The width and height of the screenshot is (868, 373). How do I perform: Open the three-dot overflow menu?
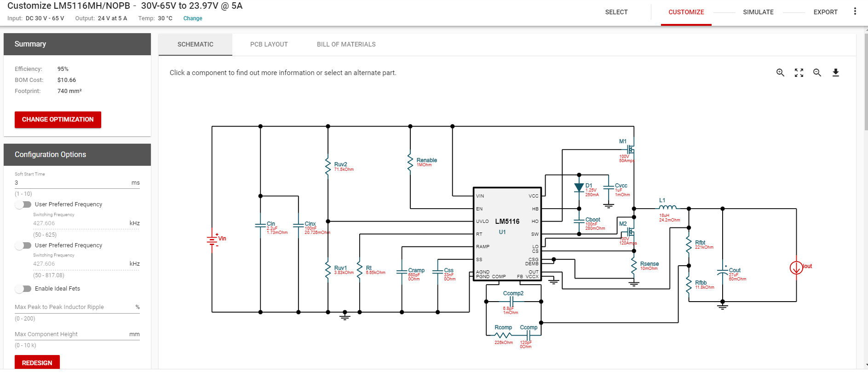855,12
